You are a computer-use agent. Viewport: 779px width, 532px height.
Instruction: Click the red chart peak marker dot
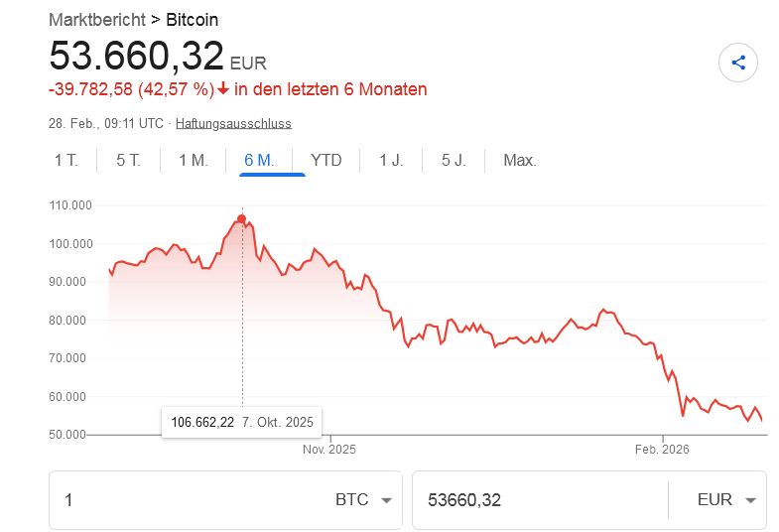[x=241, y=219]
